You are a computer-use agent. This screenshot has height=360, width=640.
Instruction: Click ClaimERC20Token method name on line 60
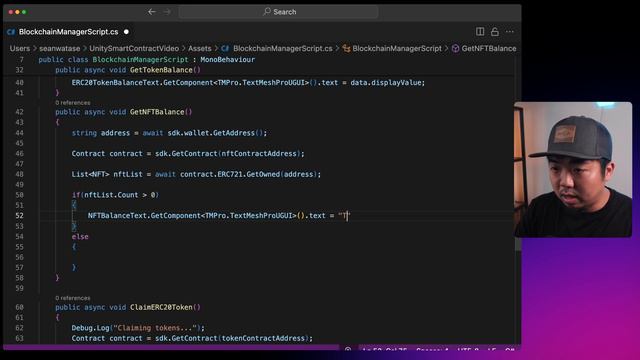click(x=162, y=307)
